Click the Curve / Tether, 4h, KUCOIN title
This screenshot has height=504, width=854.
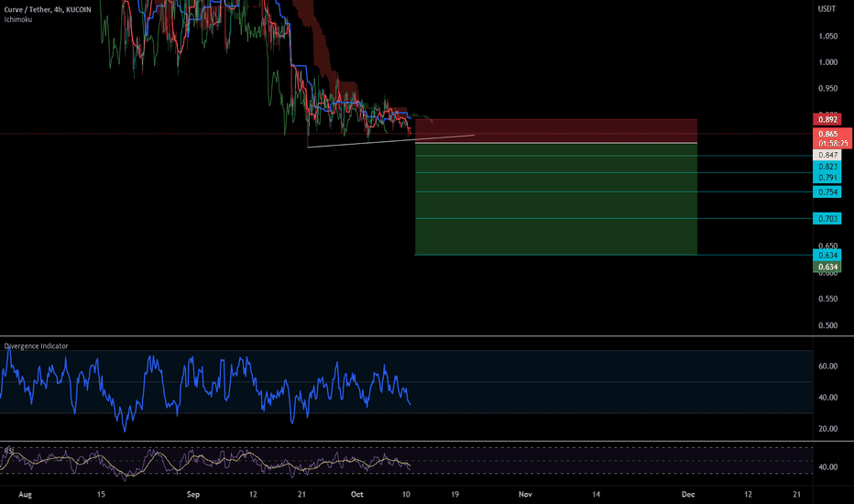(48, 10)
